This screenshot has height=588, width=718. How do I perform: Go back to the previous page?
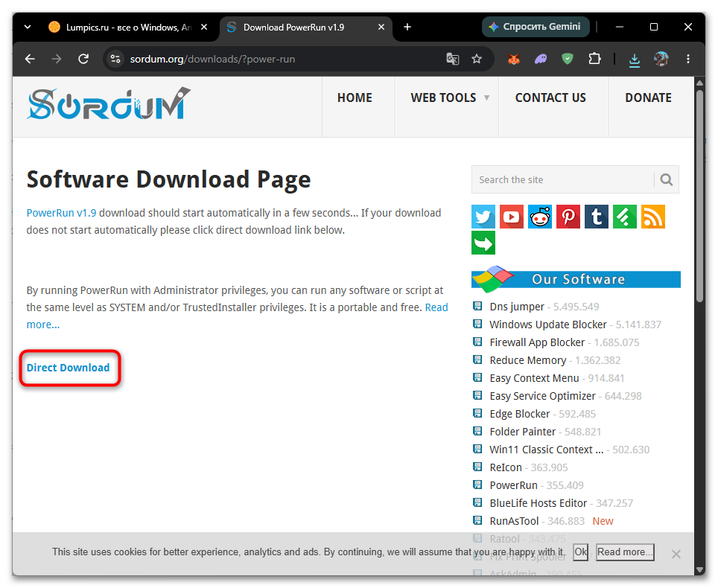(x=30, y=59)
